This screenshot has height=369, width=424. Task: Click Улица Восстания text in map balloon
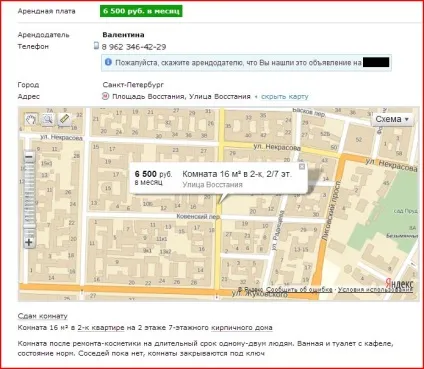click(x=212, y=185)
